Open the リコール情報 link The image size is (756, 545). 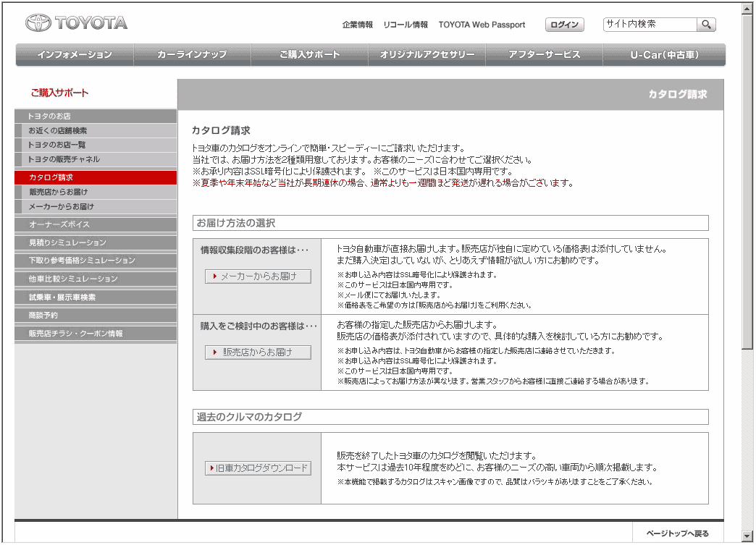[406, 25]
